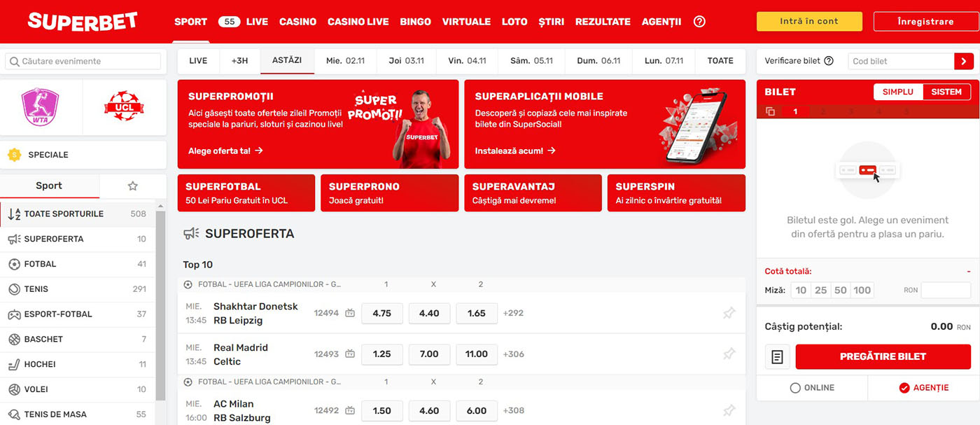Expand more markets +292 for Shakhtar match
This screenshot has width=980, height=425.
(x=513, y=314)
